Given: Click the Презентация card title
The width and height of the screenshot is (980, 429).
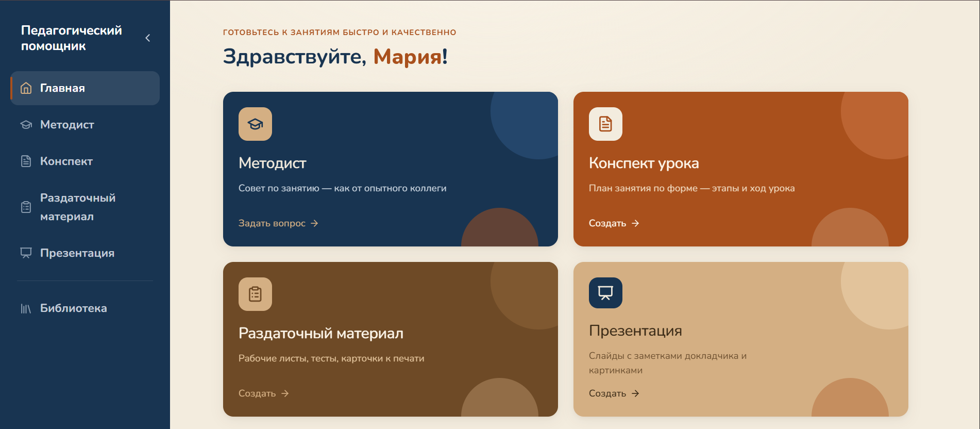Looking at the screenshot, I should (x=635, y=331).
